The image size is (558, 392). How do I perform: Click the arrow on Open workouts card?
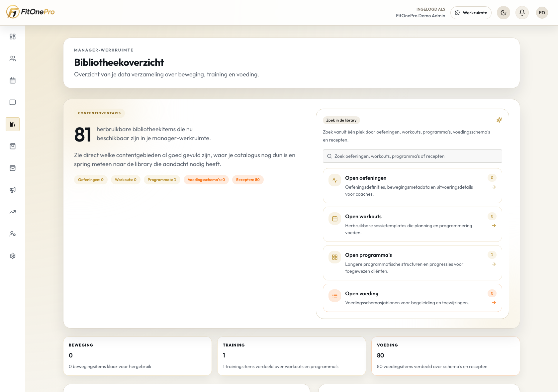pos(494,226)
